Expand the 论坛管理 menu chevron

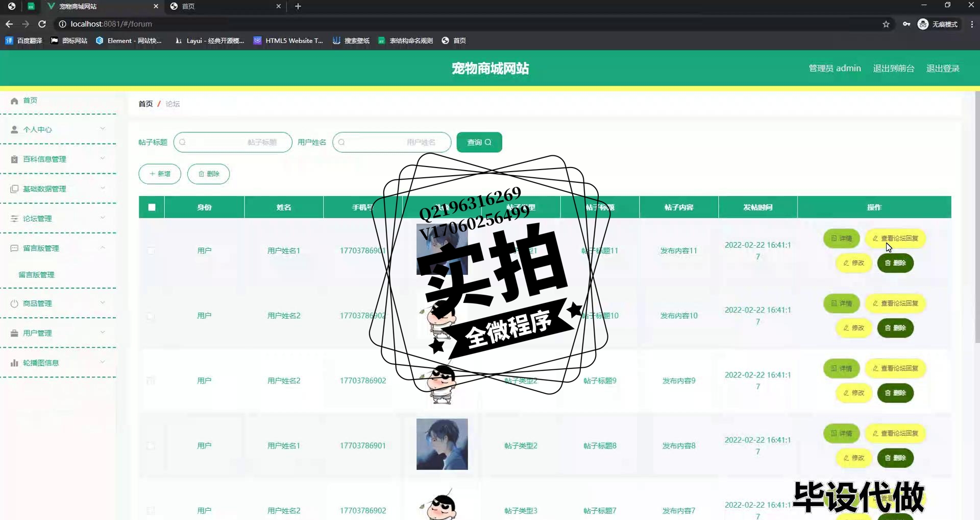point(103,218)
